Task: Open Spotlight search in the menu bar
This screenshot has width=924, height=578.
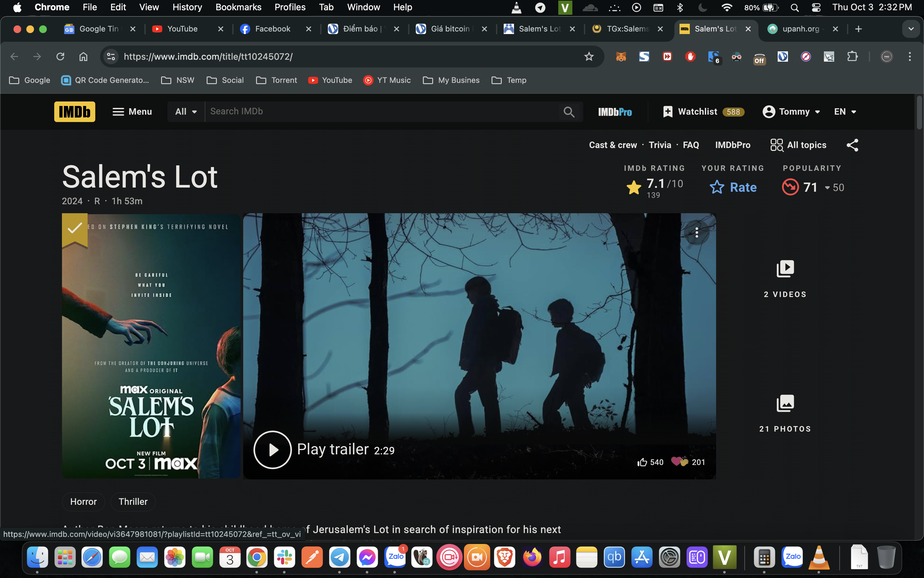Action: [x=795, y=8]
